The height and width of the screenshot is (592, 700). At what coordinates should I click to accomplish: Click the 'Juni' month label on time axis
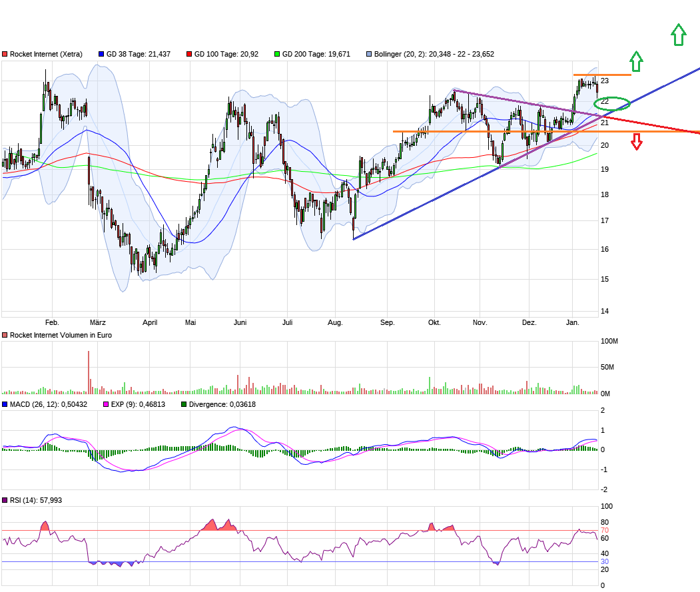tap(240, 322)
